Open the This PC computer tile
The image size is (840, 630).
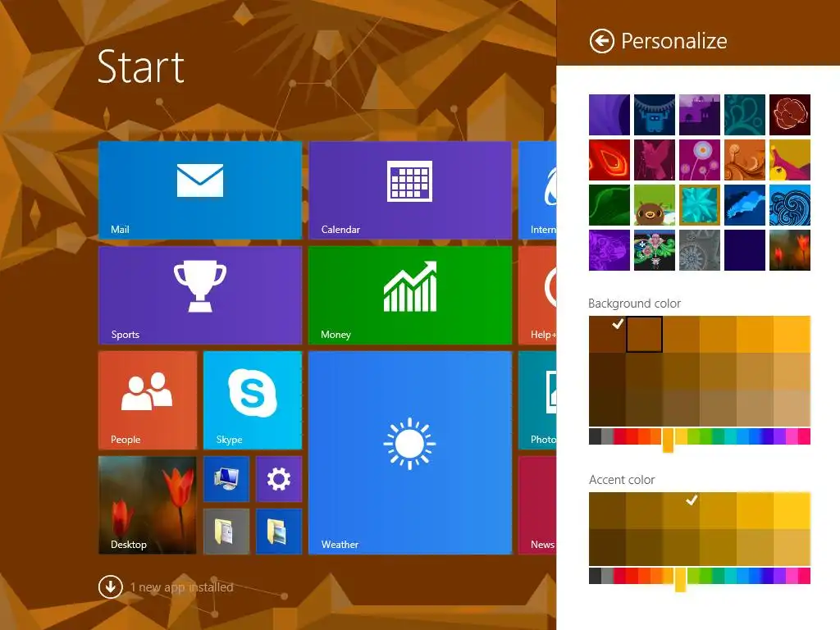226,479
